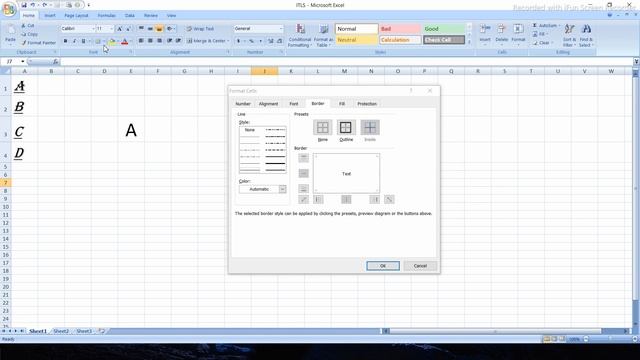Click the Copy command
The height and width of the screenshot is (360, 640).
30,34
